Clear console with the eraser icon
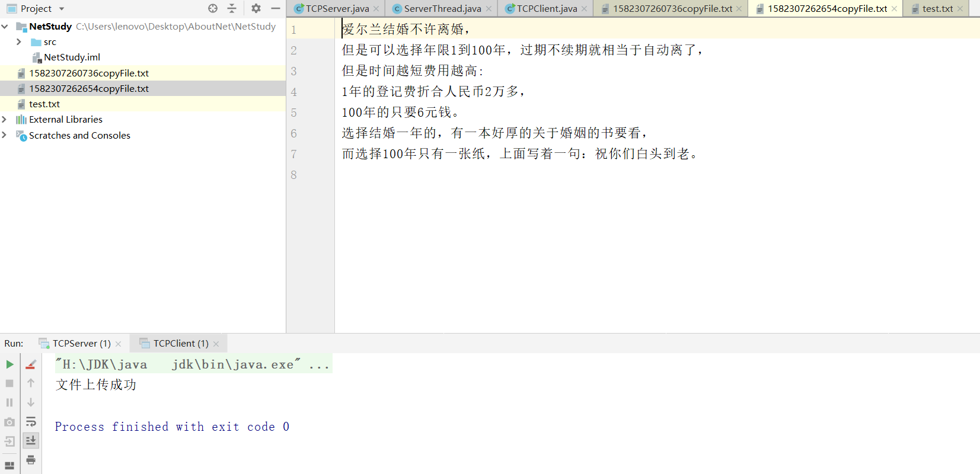The height and width of the screenshot is (474, 980). (x=31, y=364)
